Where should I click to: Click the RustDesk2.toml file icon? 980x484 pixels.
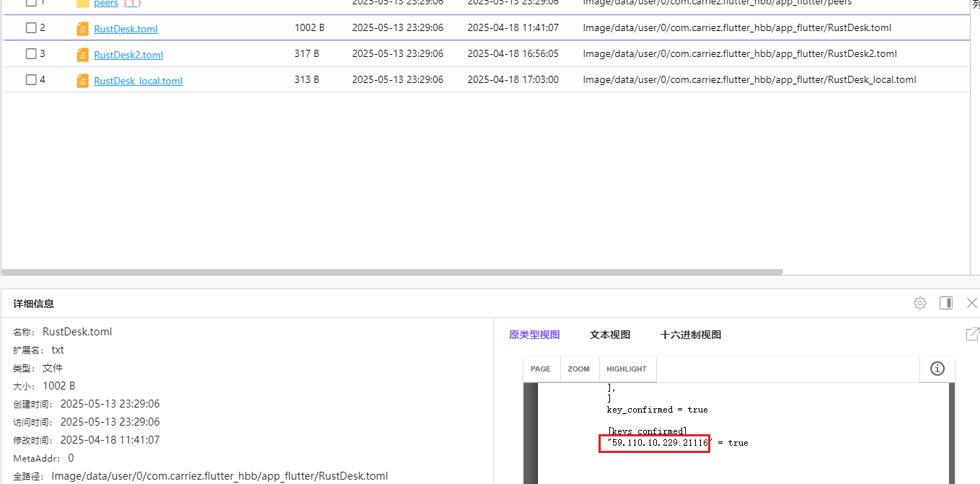(x=83, y=55)
